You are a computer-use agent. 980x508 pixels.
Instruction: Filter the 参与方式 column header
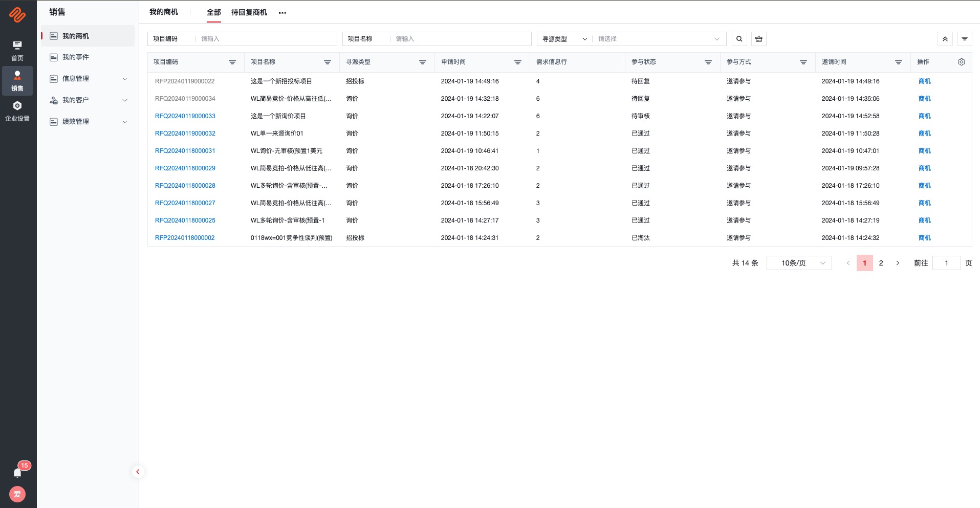pos(803,62)
